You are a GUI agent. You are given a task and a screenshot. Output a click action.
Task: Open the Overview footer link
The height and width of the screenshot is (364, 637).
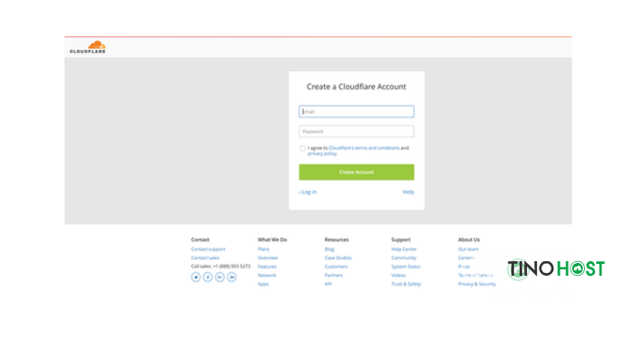268,258
